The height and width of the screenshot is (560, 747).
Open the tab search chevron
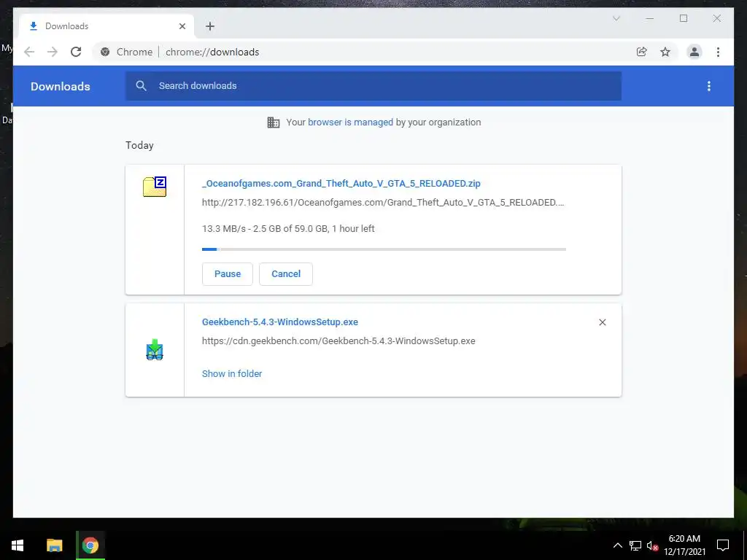616,18
